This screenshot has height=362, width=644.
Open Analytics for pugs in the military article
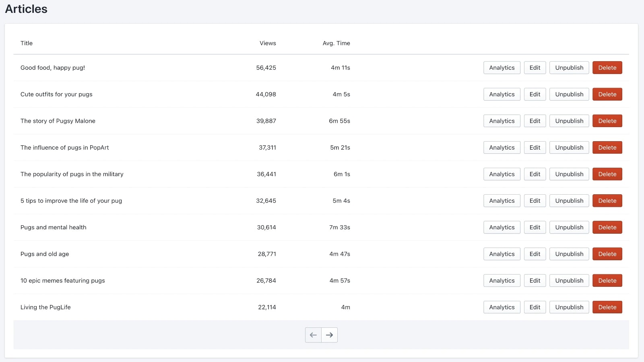[x=502, y=174]
